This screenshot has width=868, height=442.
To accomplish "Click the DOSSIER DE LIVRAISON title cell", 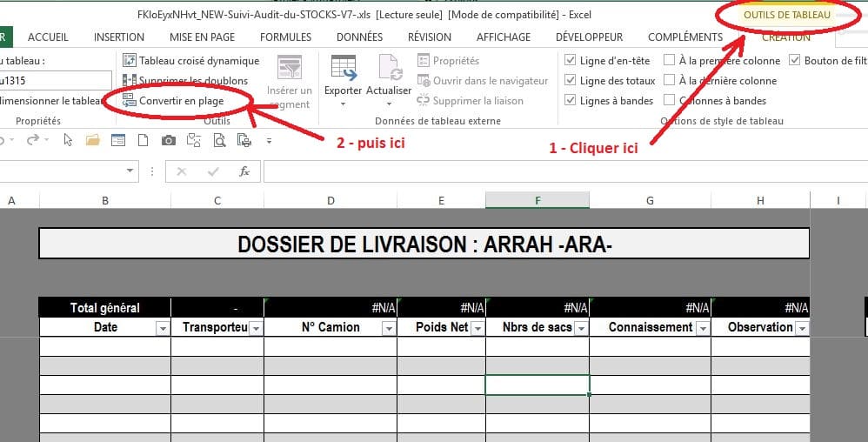I will click(x=424, y=244).
